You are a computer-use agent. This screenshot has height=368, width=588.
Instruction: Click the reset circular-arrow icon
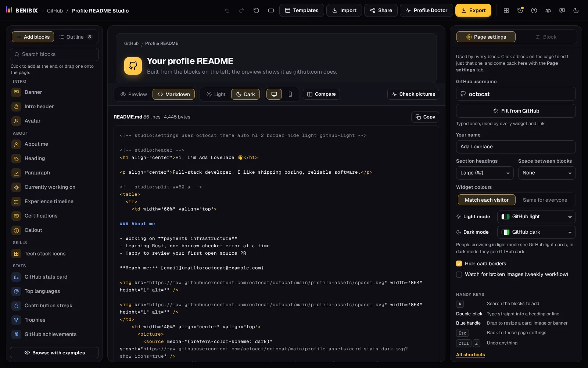tap(256, 11)
